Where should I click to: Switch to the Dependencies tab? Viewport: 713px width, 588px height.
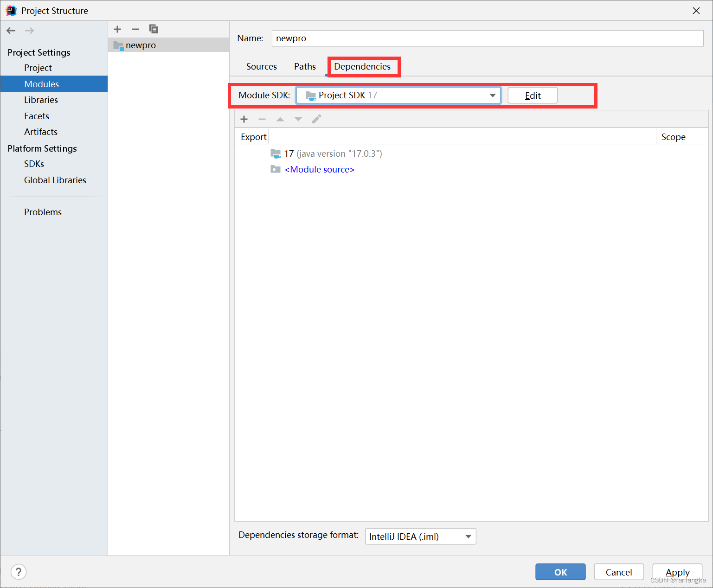362,66
